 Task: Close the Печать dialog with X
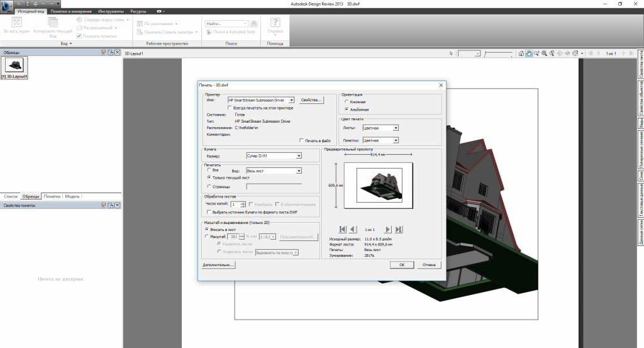point(441,85)
